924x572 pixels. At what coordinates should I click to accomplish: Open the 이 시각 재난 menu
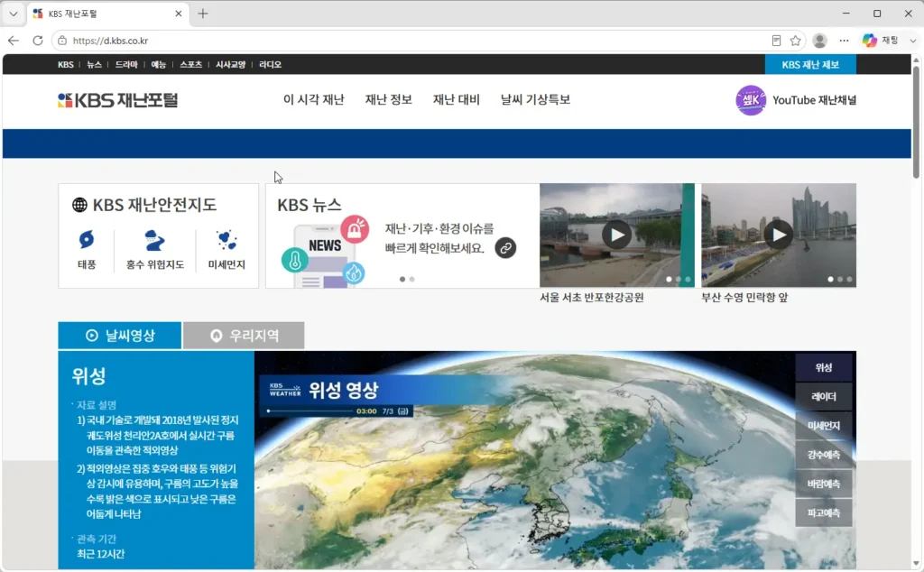point(313,99)
